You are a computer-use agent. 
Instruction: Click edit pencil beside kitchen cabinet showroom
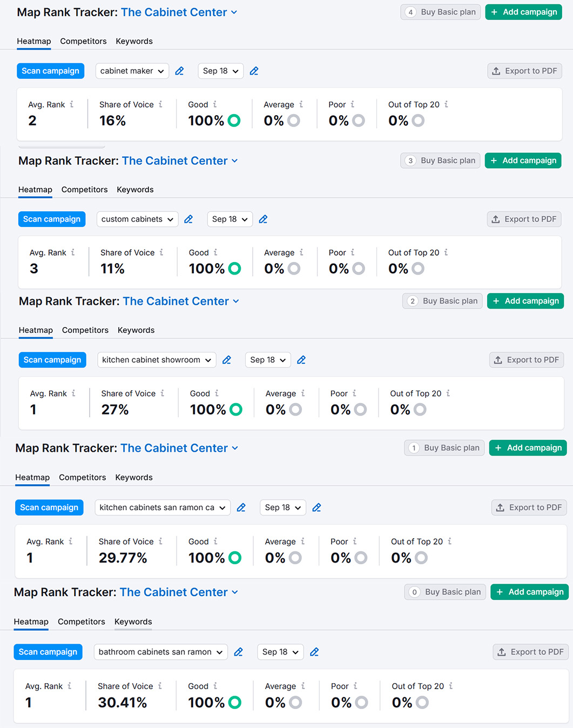227,360
